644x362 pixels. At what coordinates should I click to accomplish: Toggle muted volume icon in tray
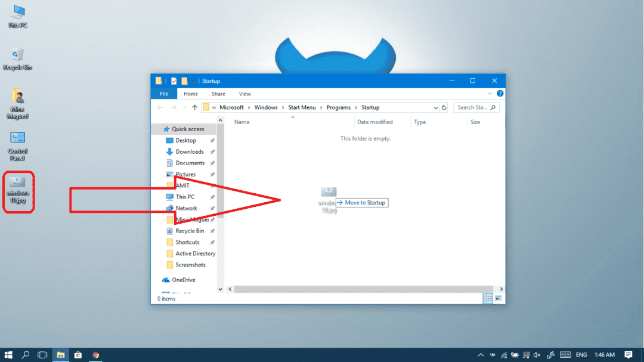pyautogui.click(x=536, y=355)
